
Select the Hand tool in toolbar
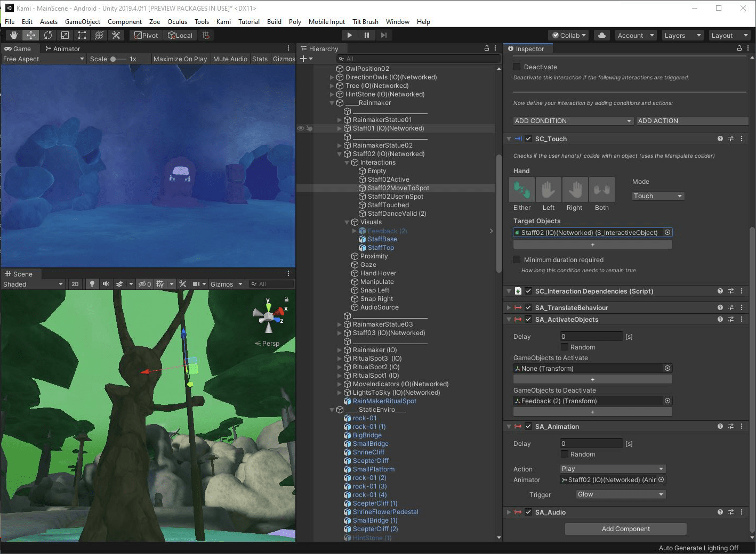(x=14, y=35)
